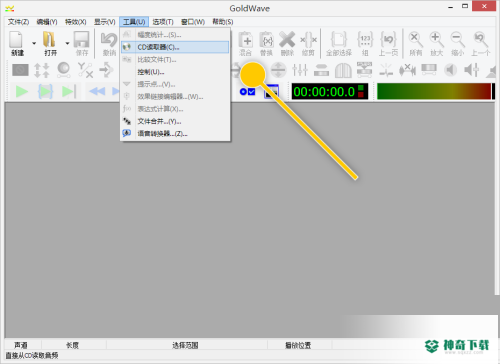Choose CD读取器(C)... in the Tools menu
The width and height of the screenshot is (500, 364).
click(175, 47)
